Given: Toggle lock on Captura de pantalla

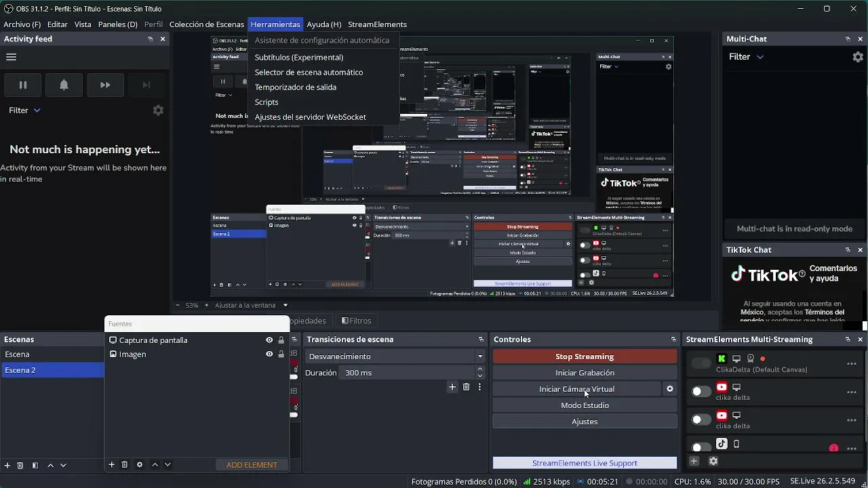Looking at the screenshot, I should coord(281,340).
